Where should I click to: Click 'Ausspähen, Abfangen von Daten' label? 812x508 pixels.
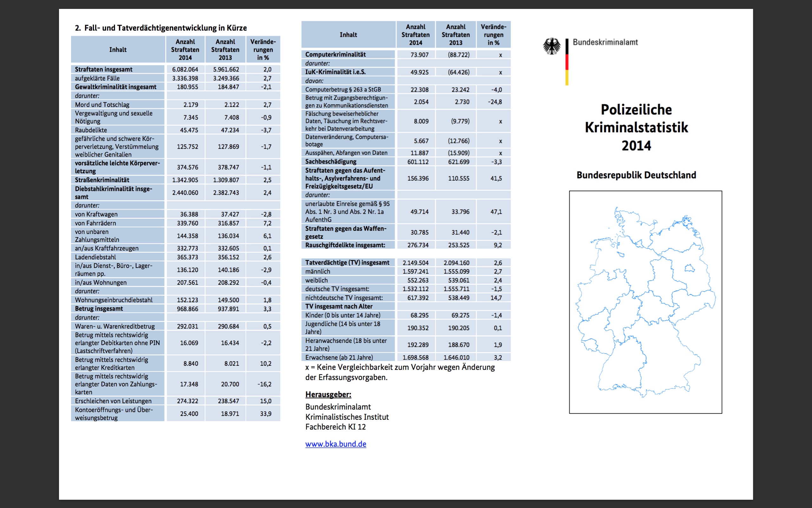(x=346, y=152)
